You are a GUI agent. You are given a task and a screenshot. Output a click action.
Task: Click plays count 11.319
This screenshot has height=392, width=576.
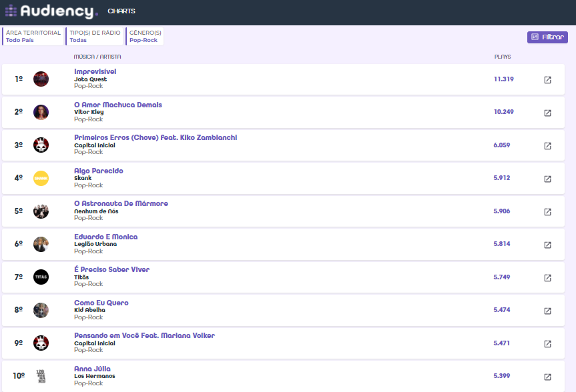pyautogui.click(x=504, y=79)
